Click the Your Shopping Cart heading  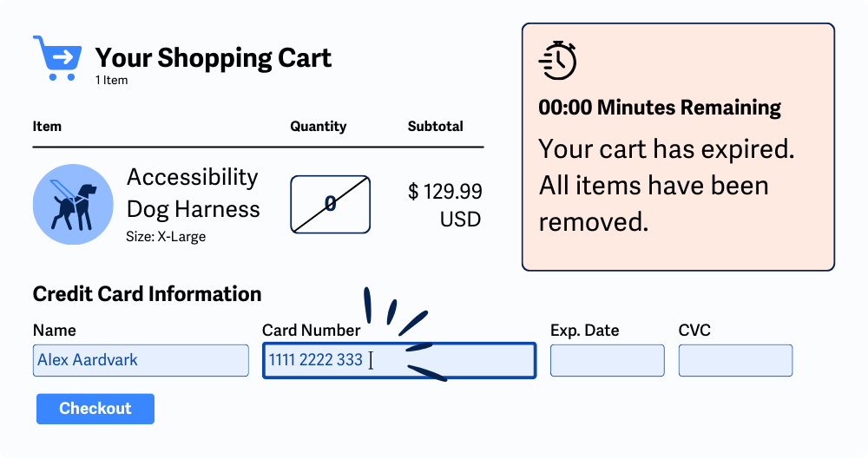click(x=213, y=58)
